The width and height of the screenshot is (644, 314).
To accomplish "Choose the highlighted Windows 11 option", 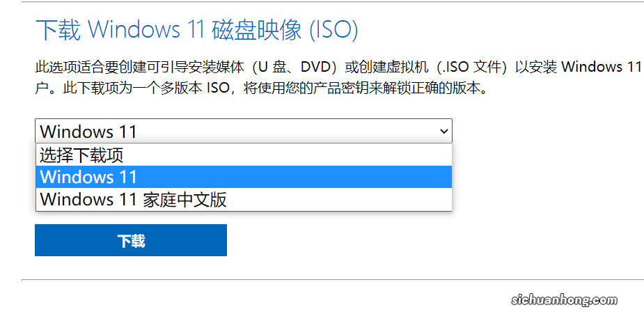I will (x=244, y=177).
